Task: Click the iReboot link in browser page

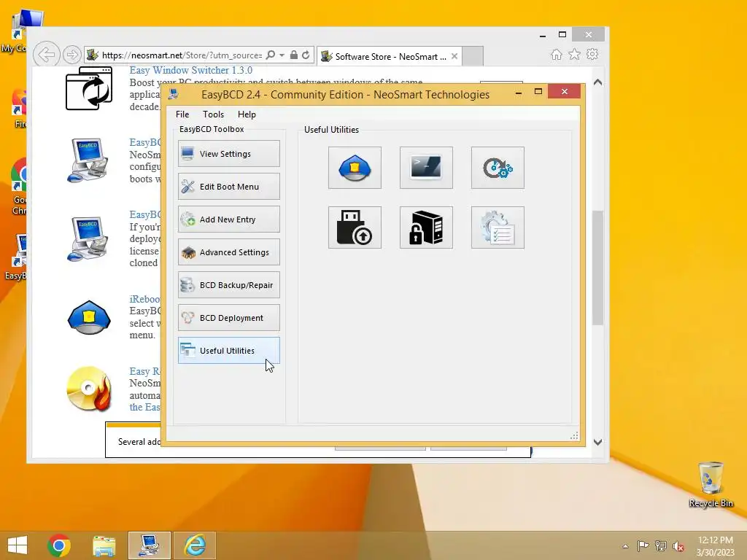Action: pos(145,299)
